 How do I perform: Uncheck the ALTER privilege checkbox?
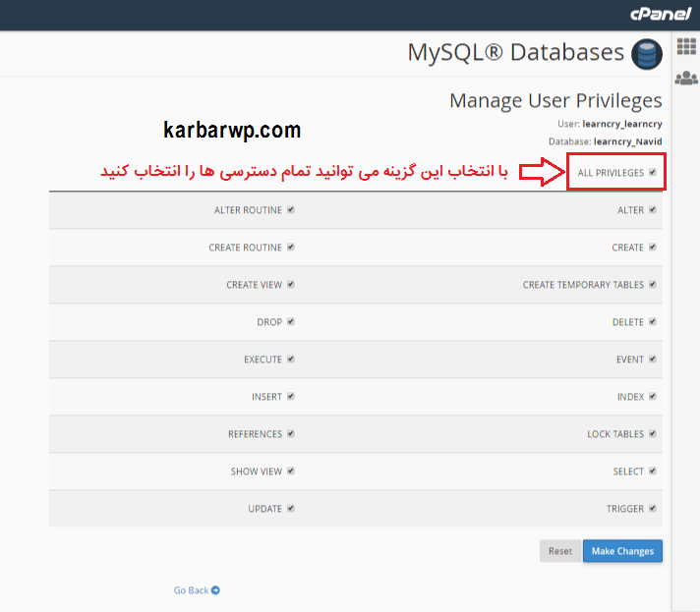click(653, 209)
